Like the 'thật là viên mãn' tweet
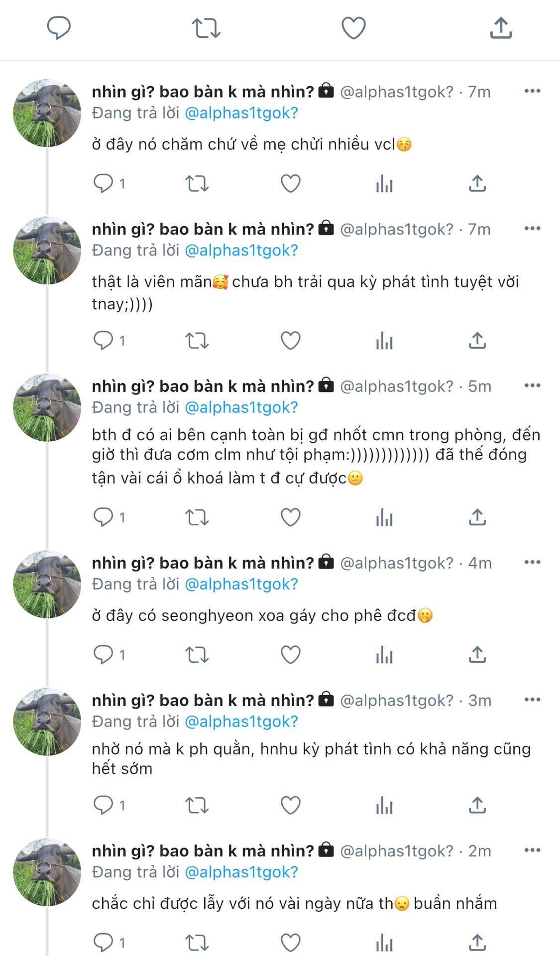 click(x=291, y=341)
